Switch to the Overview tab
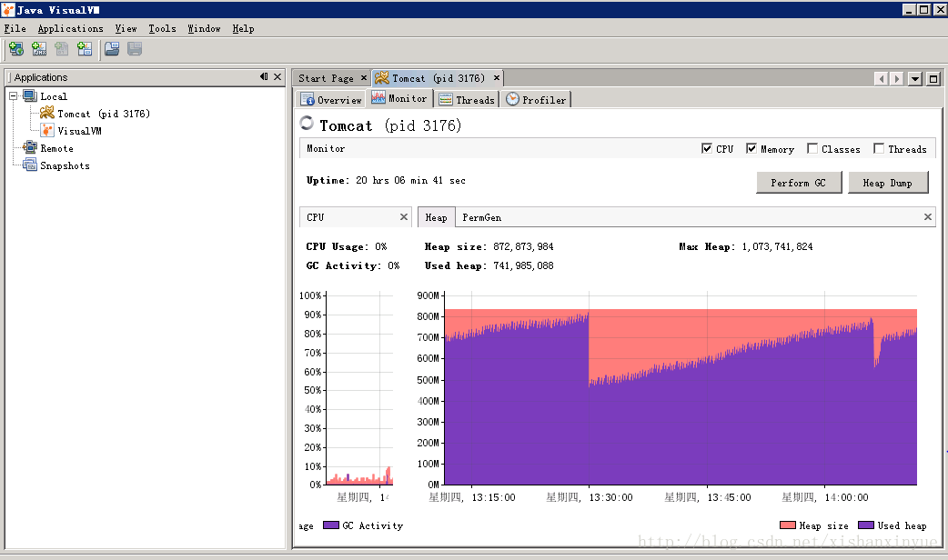948x560 pixels. (x=331, y=100)
